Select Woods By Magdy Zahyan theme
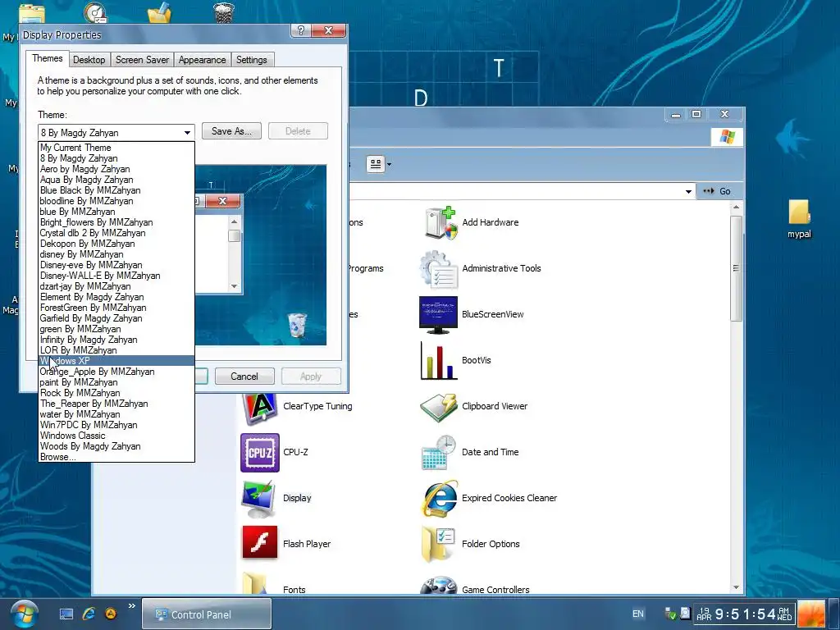 (116, 446)
